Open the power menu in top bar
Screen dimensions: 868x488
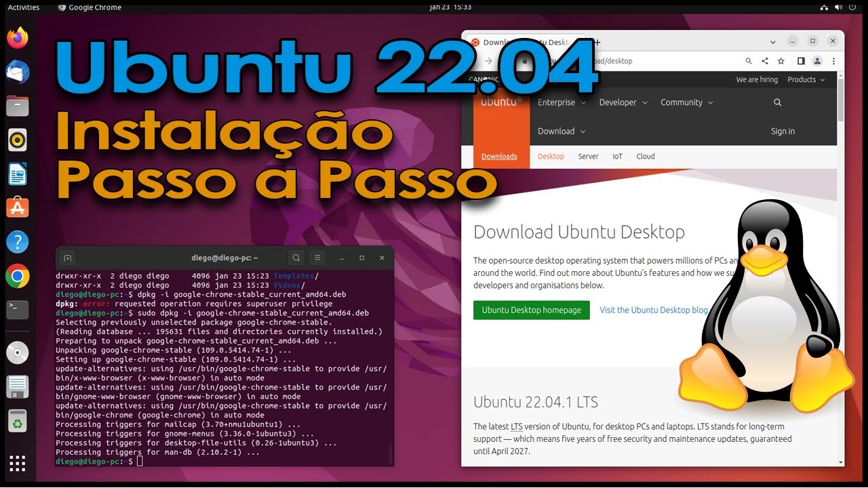click(x=853, y=7)
